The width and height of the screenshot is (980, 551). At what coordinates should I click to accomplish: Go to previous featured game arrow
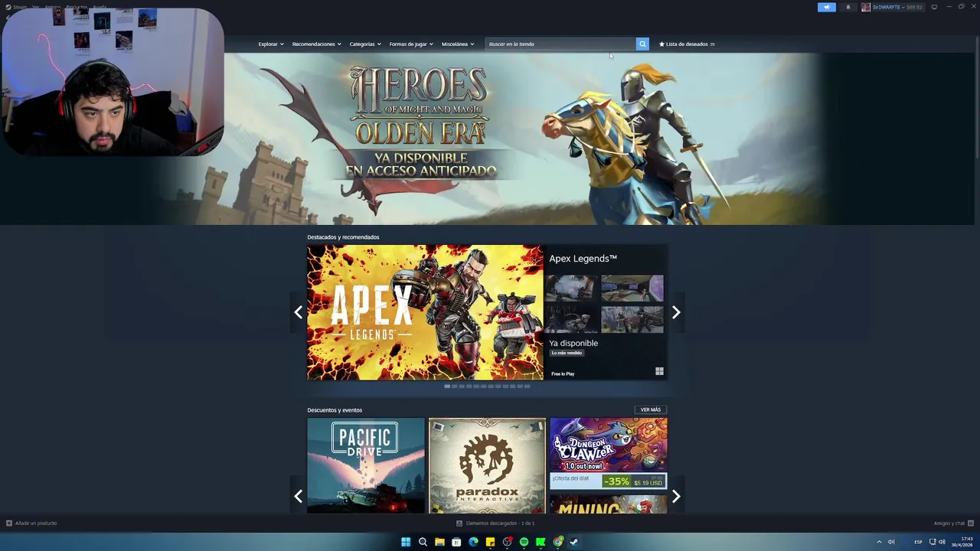point(299,312)
